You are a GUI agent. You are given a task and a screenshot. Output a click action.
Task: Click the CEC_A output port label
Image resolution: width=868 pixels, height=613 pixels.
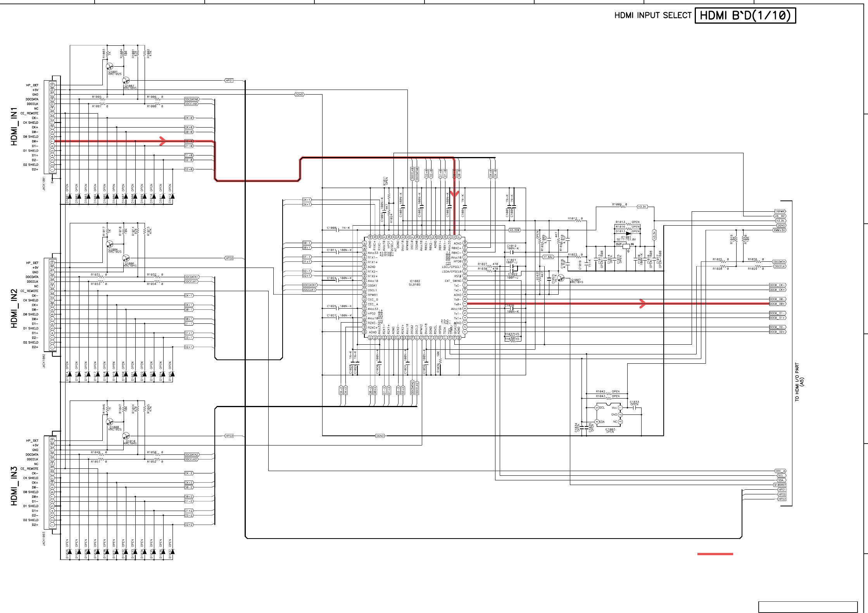click(x=780, y=471)
